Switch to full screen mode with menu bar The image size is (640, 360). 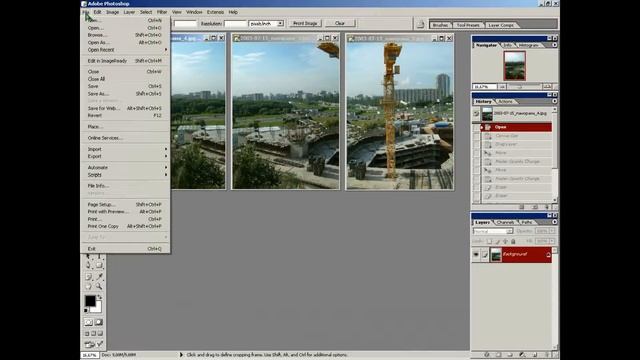pos(93,333)
